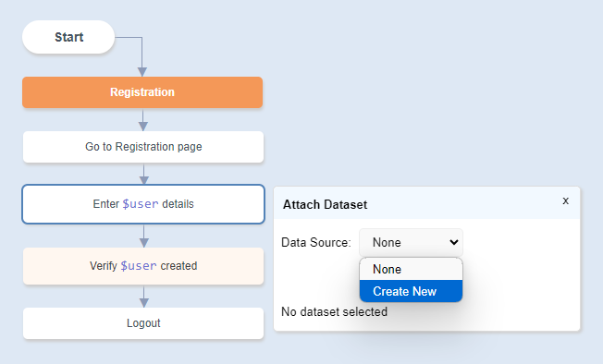Select the 'Verify $user created' step

[x=143, y=266]
